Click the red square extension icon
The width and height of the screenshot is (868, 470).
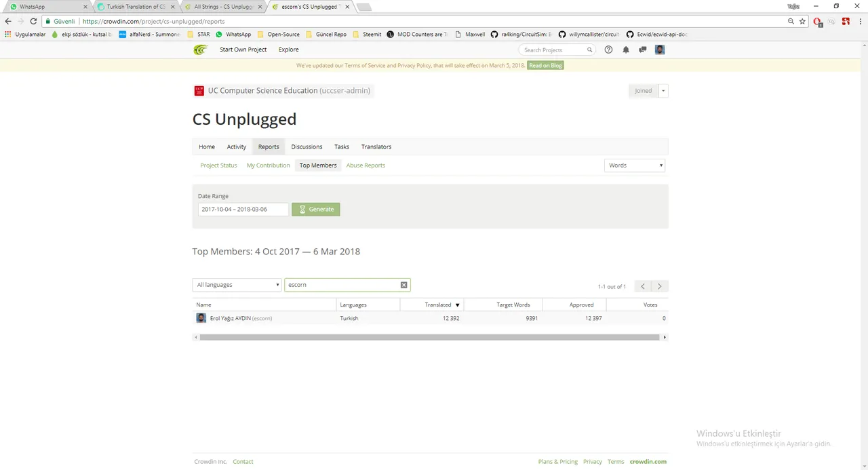pyautogui.click(x=846, y=21)
